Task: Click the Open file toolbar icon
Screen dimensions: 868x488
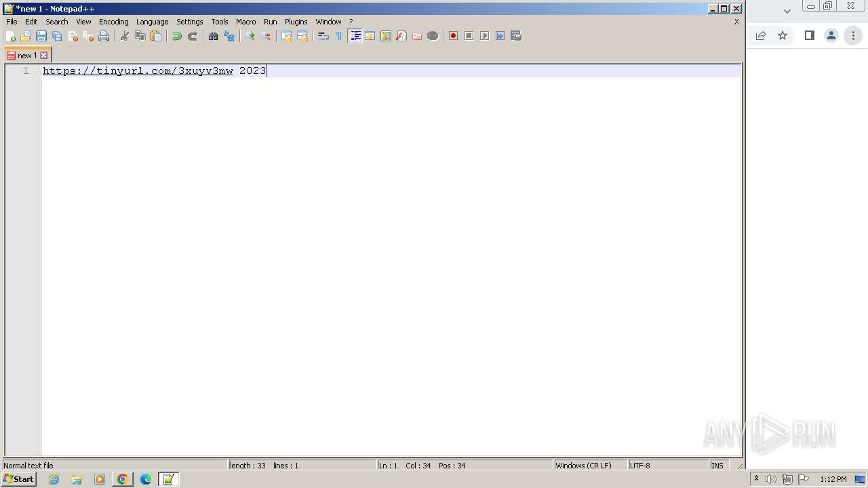Action: (x=26, y=36)
